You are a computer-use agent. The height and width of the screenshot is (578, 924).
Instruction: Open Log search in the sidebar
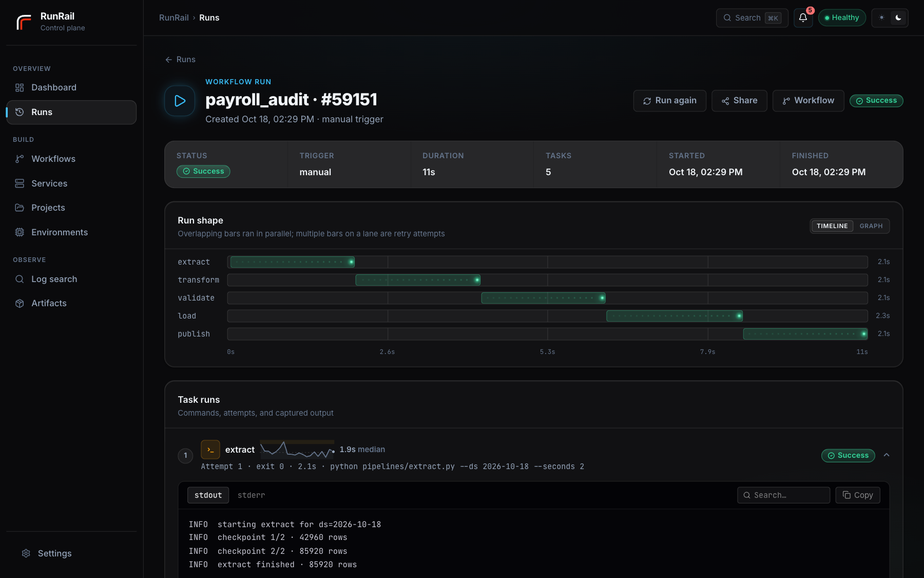(x=71, y=279)
